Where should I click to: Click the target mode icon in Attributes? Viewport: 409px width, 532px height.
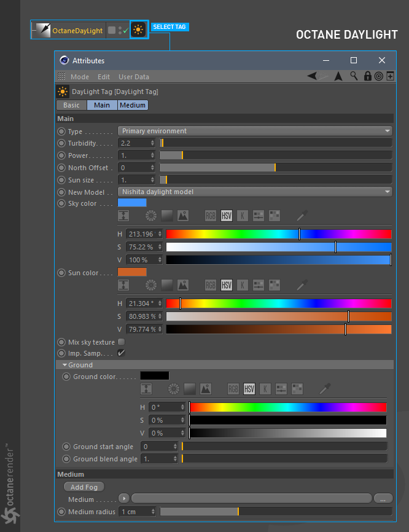379,76
